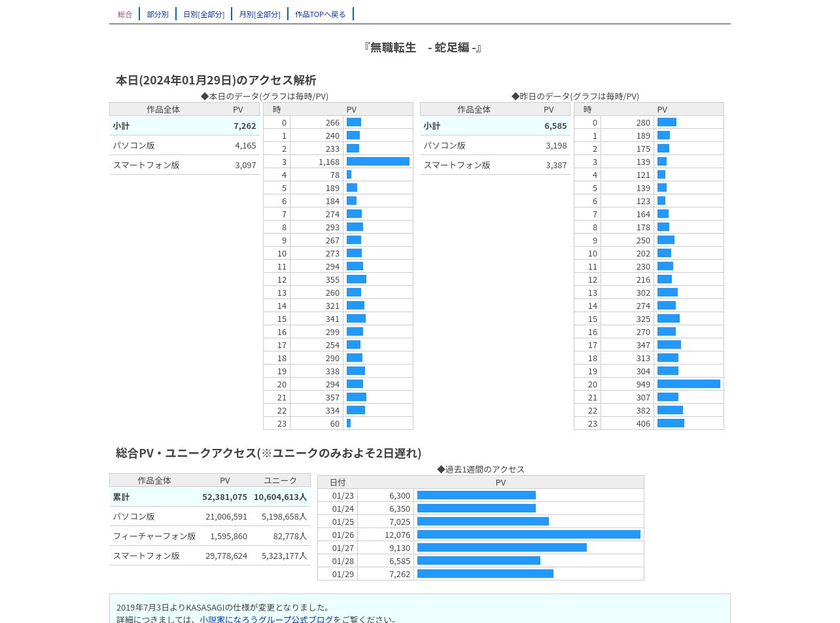840x623 pixels.
Task: Open the 月別[全部分] tab
Action: [x=260, y=14]
